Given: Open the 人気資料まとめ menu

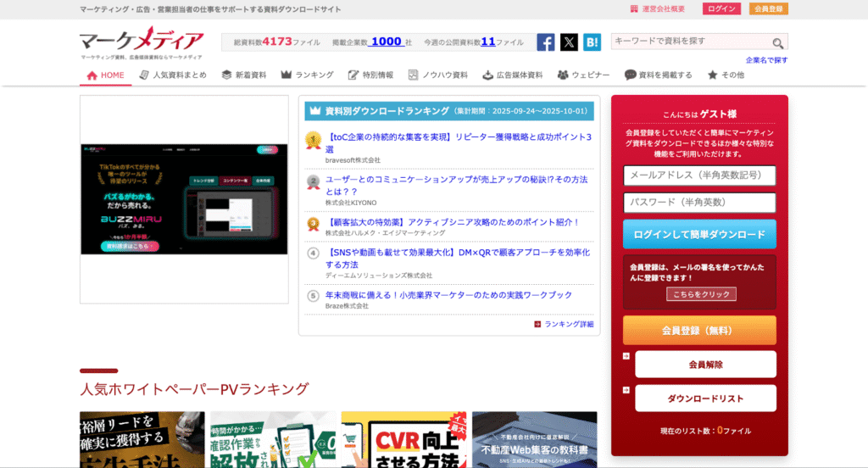Looking at the screenshot, I should [172, 75].
